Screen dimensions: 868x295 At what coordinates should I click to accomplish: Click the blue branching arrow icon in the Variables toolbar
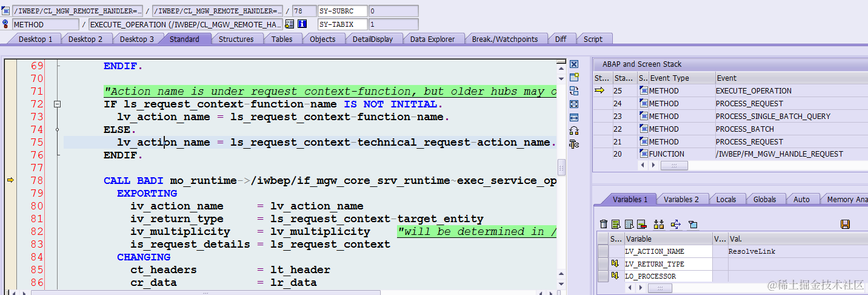tap(676, 225)
